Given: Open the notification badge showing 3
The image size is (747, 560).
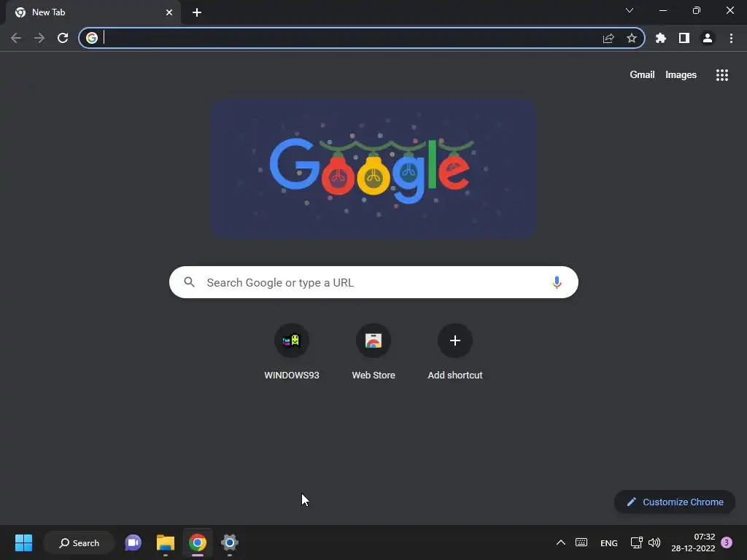Looking at the screenshot, I should (727, 542).
